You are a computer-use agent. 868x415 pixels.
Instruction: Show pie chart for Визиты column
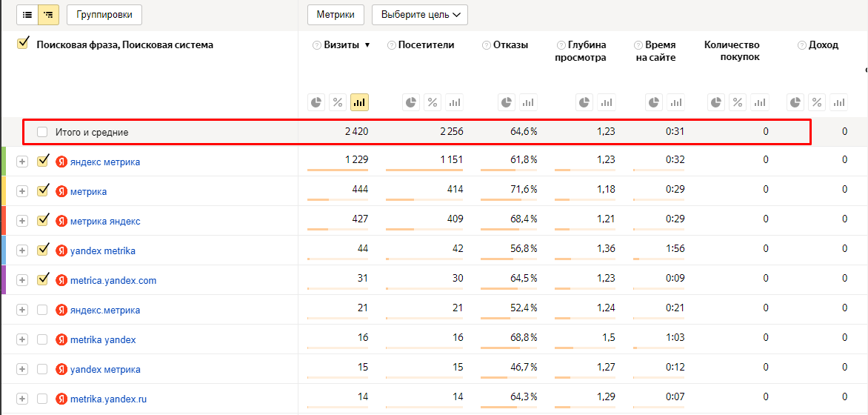(316, 102)
